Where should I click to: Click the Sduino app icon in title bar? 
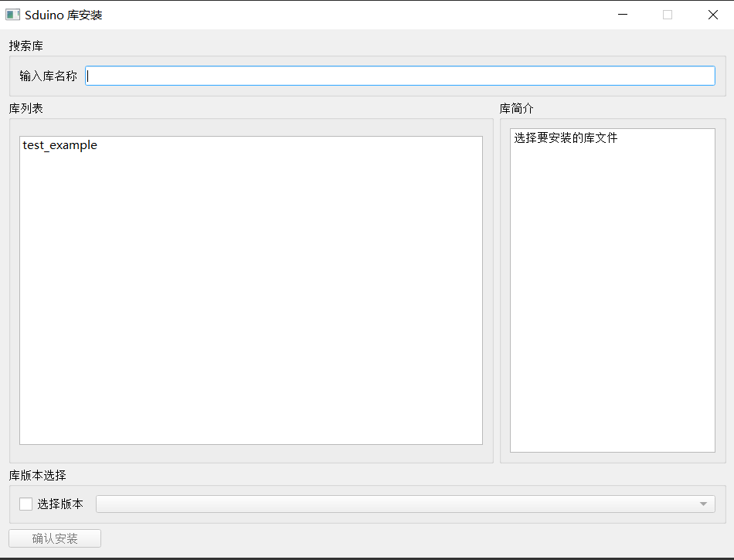12,15
